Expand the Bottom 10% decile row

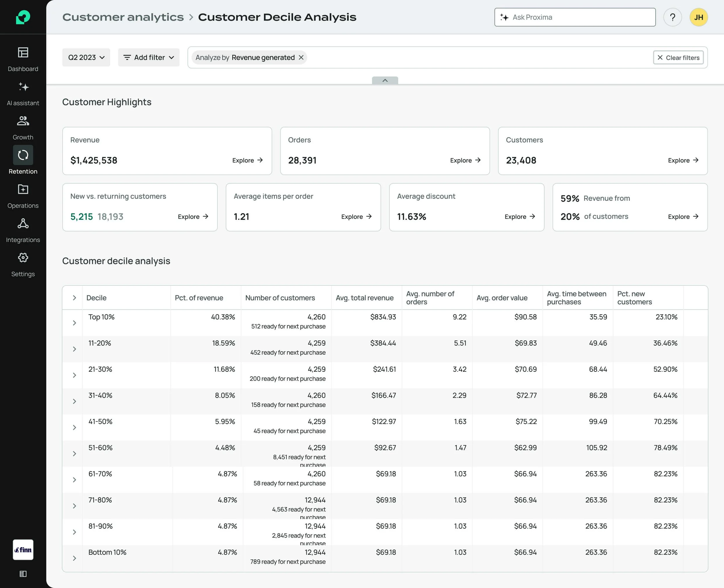coord(74,558)
